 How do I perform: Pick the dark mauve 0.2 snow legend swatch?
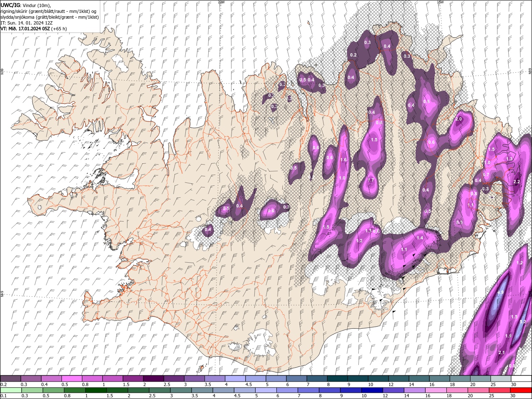[10, 379]
